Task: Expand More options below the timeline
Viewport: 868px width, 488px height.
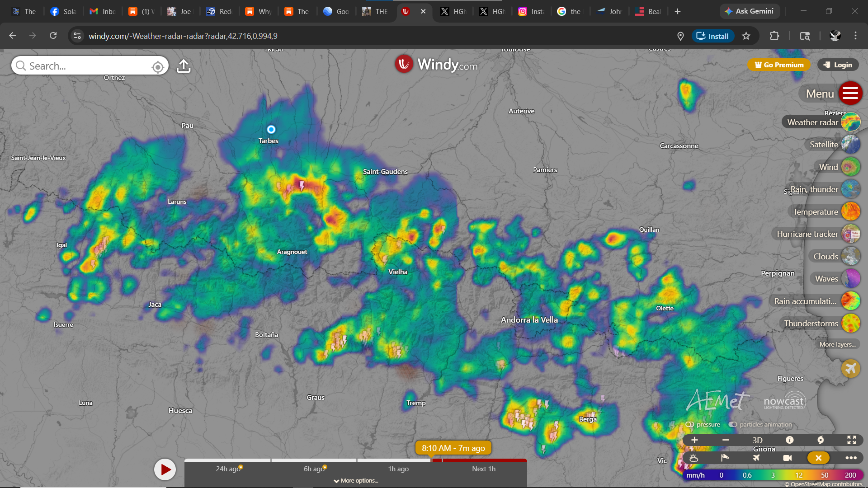Action: pos(356,481)
